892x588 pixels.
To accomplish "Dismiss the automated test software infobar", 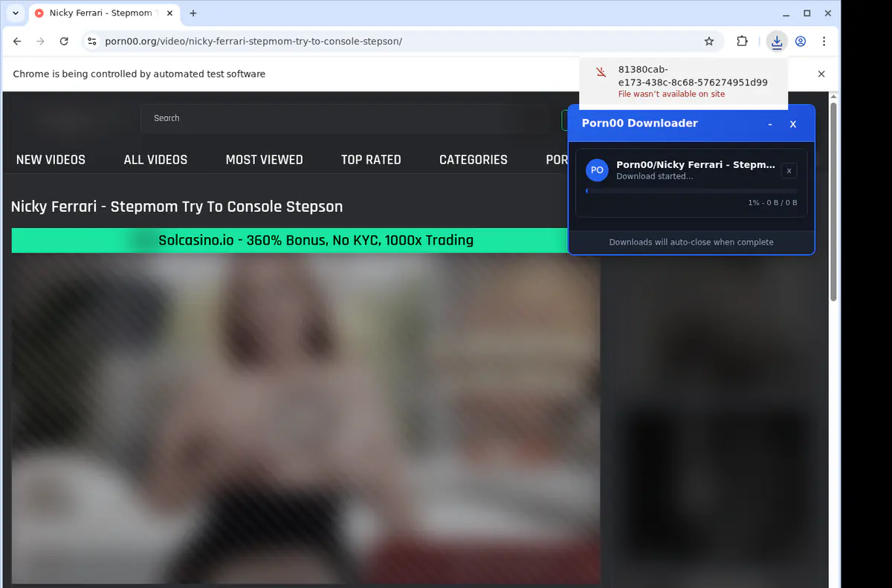I will (821, 74).
